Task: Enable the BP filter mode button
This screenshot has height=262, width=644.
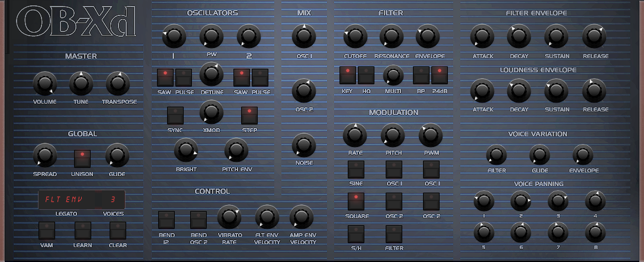Action: click(x=421, y=75)
